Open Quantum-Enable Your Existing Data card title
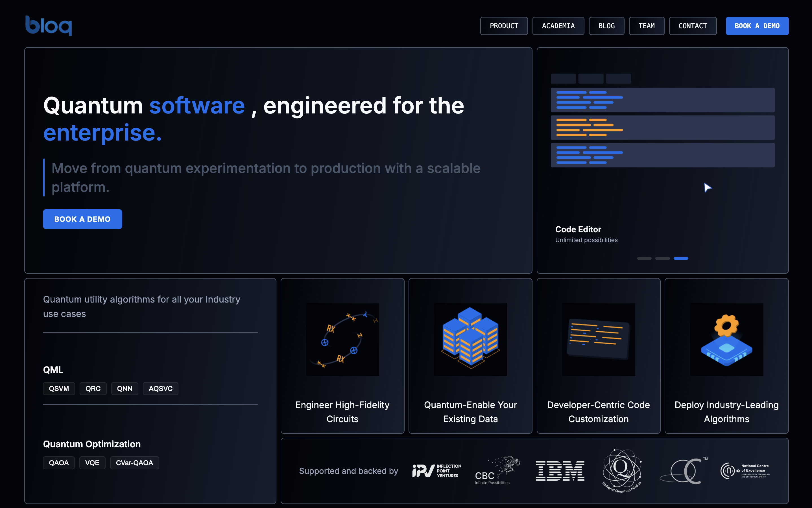 pos(471,412)
